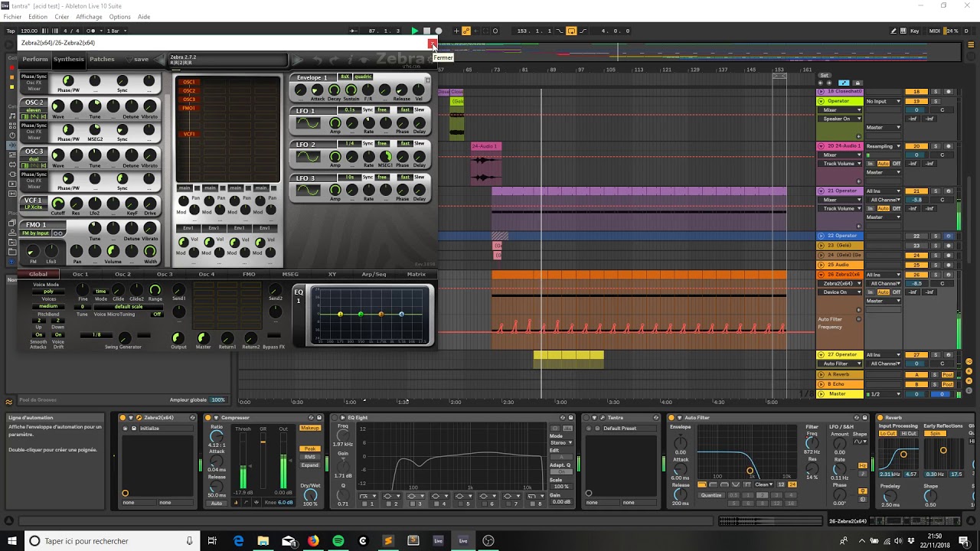
Task: Click the transport Stop button
Action: coord(427,31)
